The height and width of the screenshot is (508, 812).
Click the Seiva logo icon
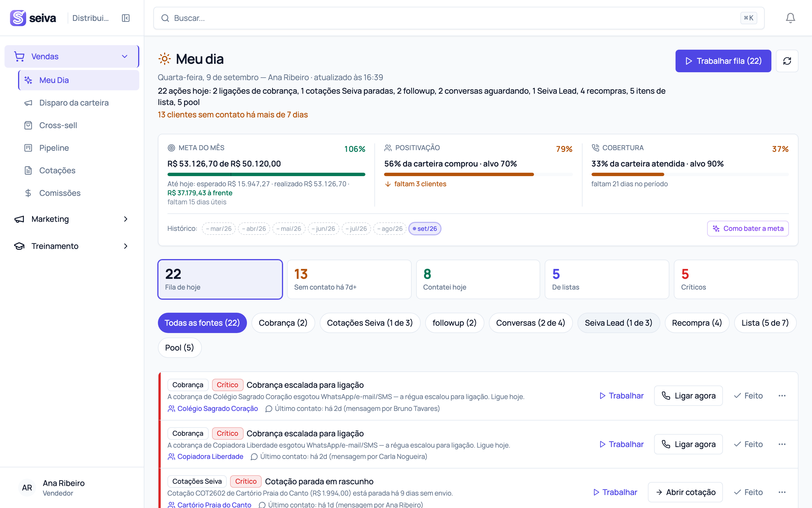click(18, 18)
